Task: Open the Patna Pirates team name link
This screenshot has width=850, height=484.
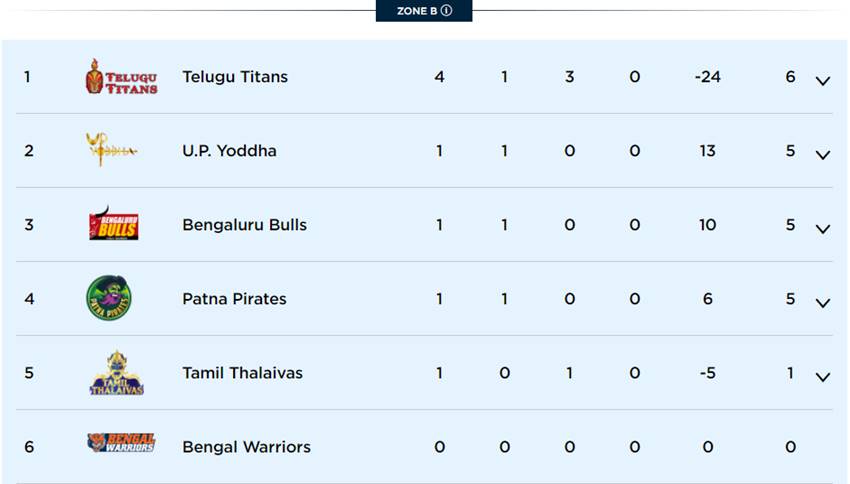Action: point(234,299)
